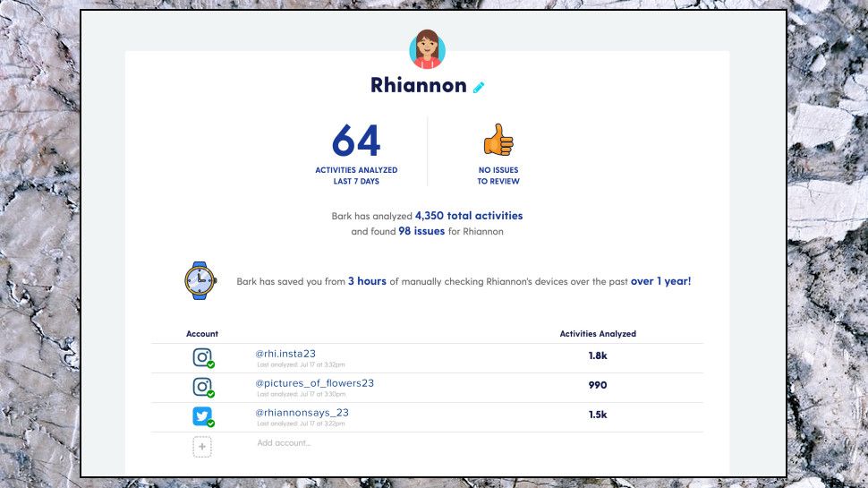Viewport: 868px width, 488px height.
Task: Click the Account column header
Action: pos(202,333)
